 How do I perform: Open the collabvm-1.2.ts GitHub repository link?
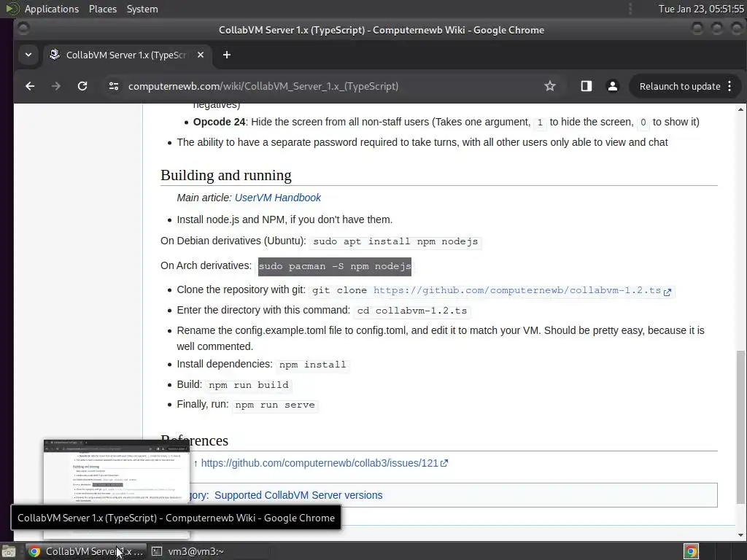click(517, 290)
